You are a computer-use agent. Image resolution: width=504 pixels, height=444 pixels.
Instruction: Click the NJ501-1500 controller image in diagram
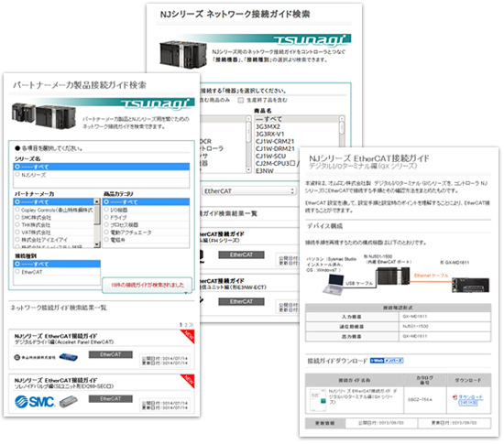[x=393, y=276]
